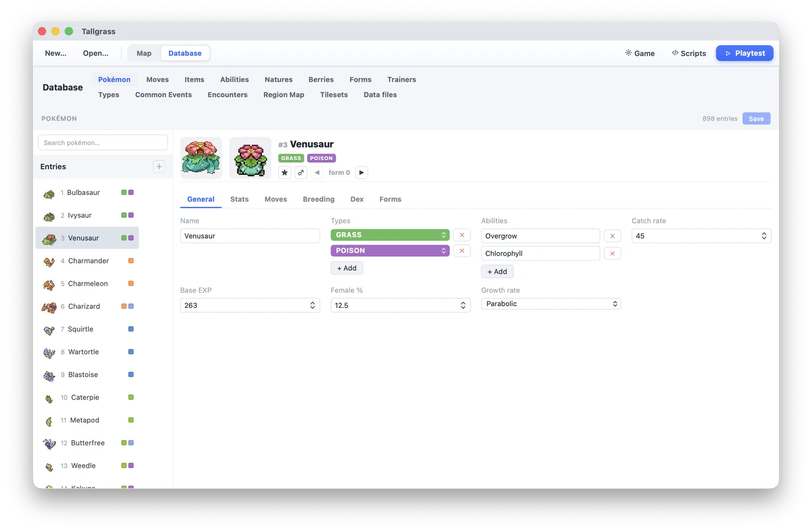Viewport: 812px width, 532px height.
Task: Click Open... in the toolbar
Action: coord(96,53)
